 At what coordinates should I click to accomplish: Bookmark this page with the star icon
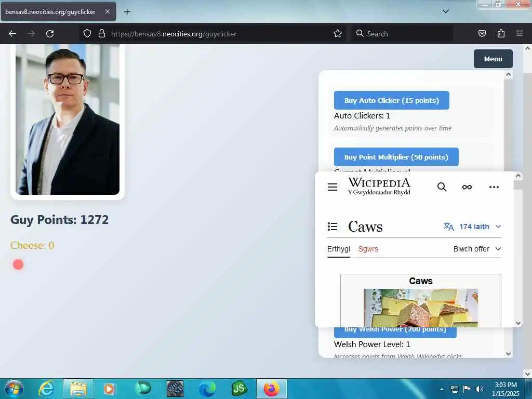[x=338, y=34]
